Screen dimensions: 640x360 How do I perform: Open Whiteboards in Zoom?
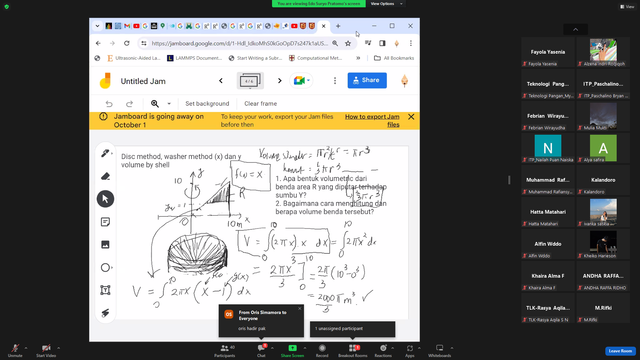(x=440, y=350)
